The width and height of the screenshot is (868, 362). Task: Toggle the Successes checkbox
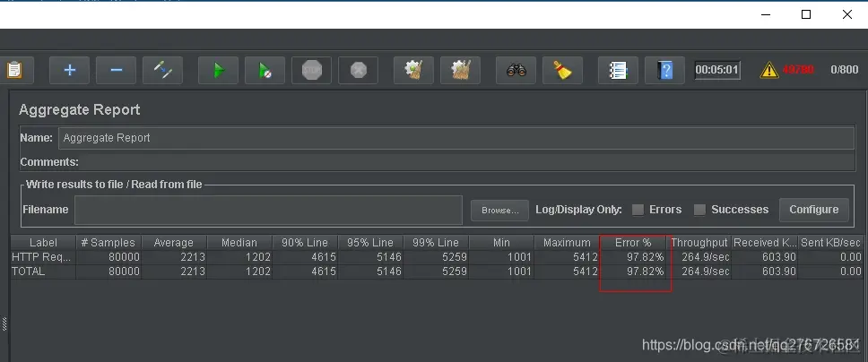tap(699, 210)
